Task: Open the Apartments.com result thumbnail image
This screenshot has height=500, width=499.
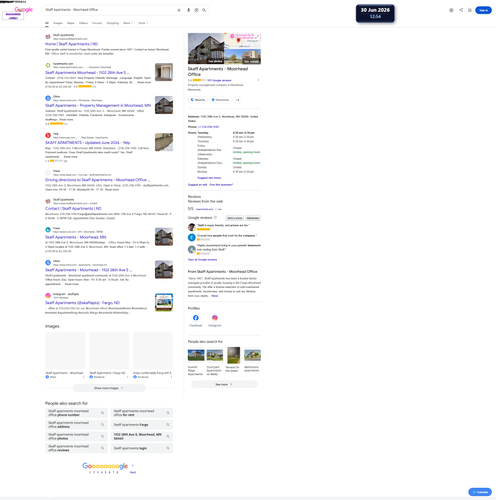Action: click(164, 72)
